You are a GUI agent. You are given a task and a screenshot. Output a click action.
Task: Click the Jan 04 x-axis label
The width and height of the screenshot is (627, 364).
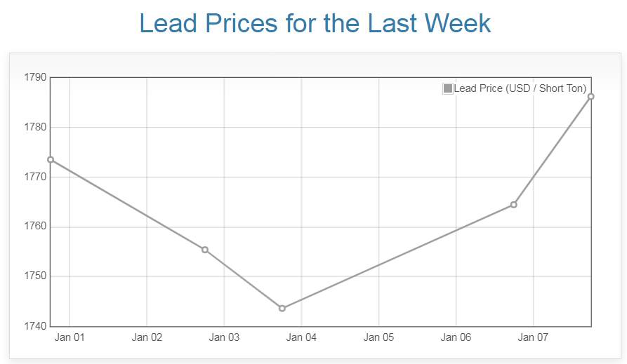click(x=301, y=337)
